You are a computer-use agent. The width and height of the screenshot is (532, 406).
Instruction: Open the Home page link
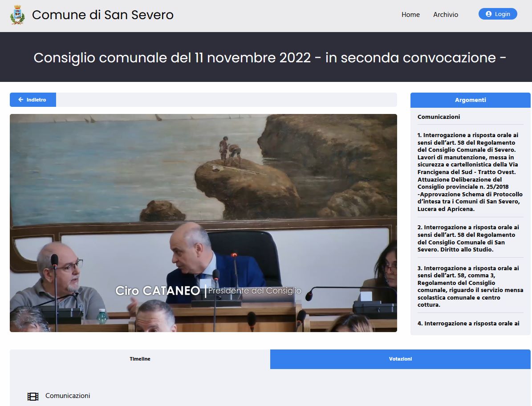pos(410,15)
